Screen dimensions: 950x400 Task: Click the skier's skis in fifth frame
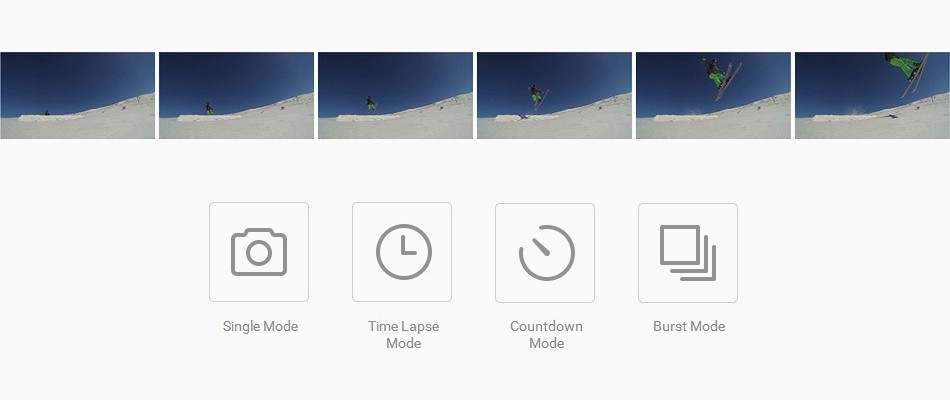coord(729,81)
